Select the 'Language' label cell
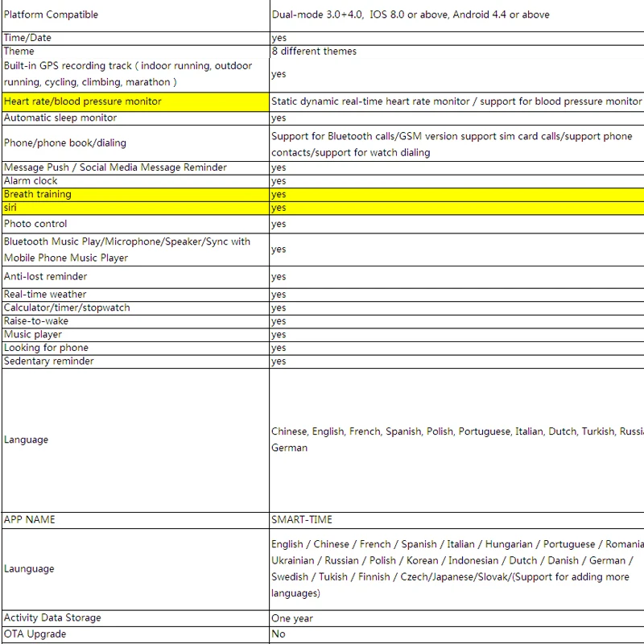This screenshot has width=644, height=644. click(x=135, y=440)
